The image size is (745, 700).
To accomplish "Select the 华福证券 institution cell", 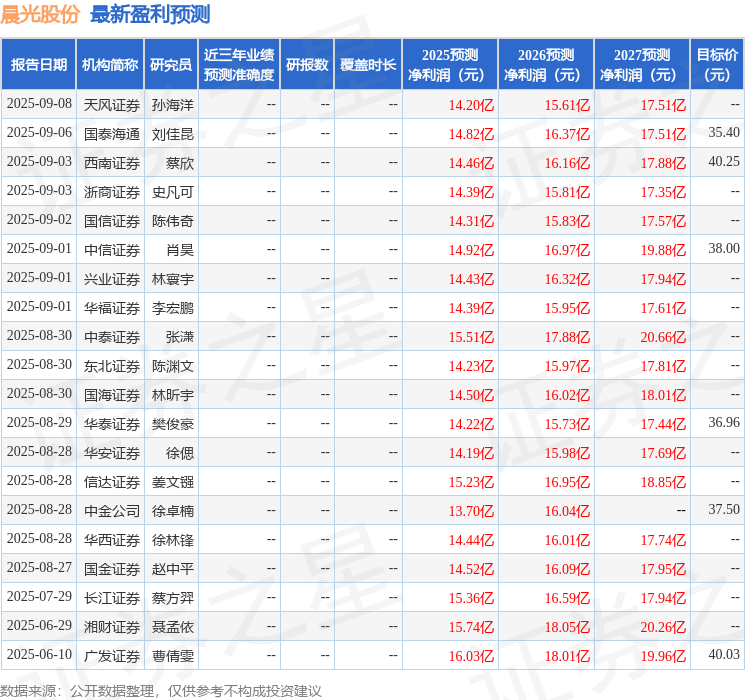I will [112, 308].
